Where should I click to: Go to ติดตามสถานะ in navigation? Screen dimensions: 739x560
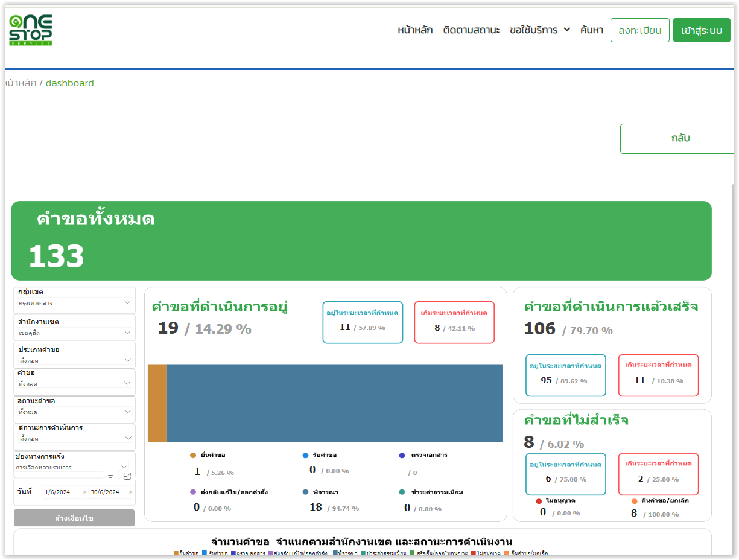(x=471, y=30)
